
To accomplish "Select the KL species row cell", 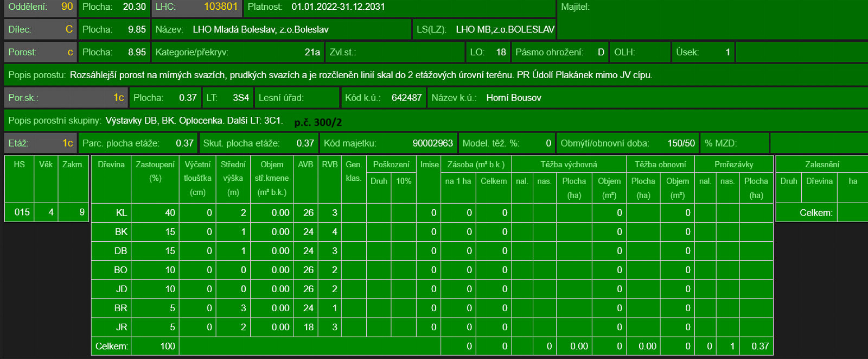I will tap(111, 212).
